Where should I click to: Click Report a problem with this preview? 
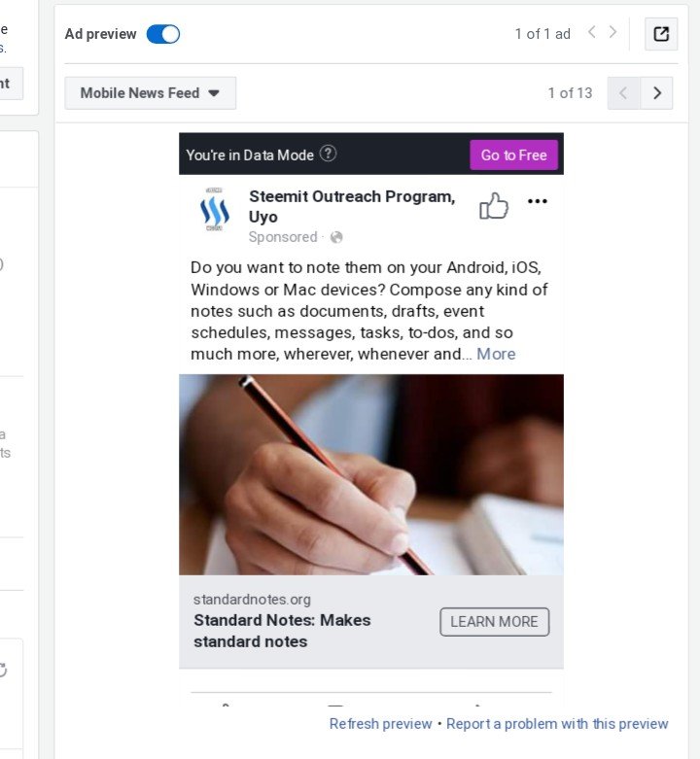(557, 724)
